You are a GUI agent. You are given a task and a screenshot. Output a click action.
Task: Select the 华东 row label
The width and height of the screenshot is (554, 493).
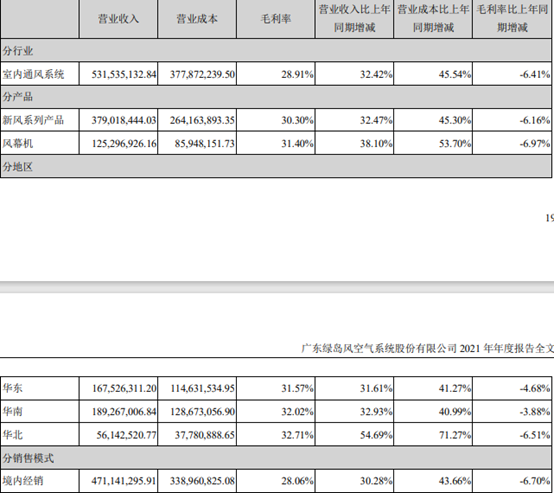pyautogui.click(x=13, y=388)
